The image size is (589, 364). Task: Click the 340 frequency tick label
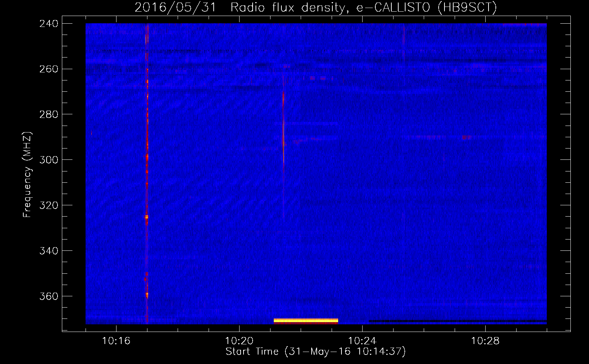point(49,251)
